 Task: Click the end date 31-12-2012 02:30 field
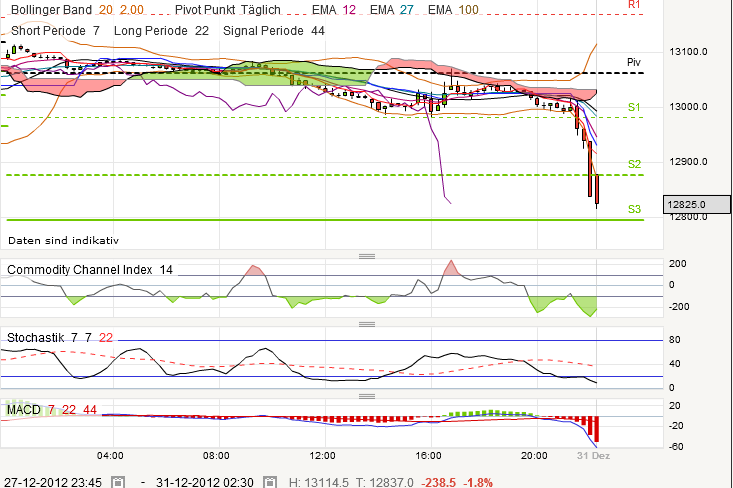click(x=205, y=482)
